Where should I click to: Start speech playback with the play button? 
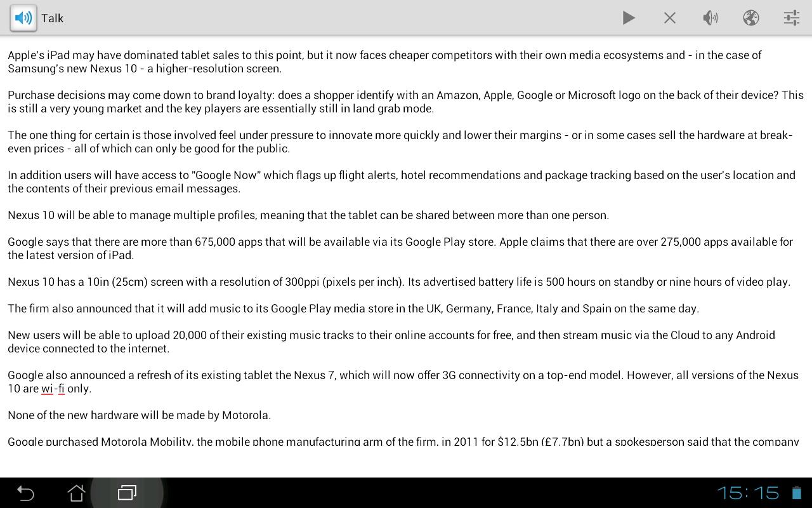[629, 18]
